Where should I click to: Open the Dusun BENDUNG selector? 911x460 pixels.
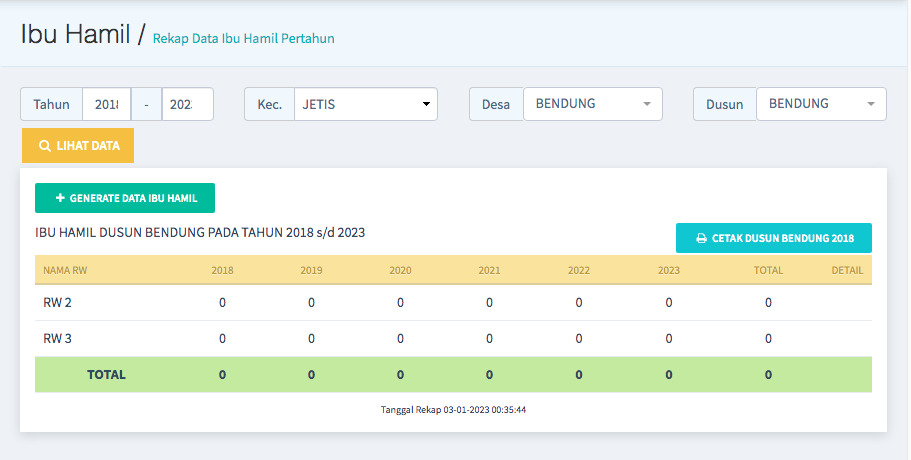[820, 104]
